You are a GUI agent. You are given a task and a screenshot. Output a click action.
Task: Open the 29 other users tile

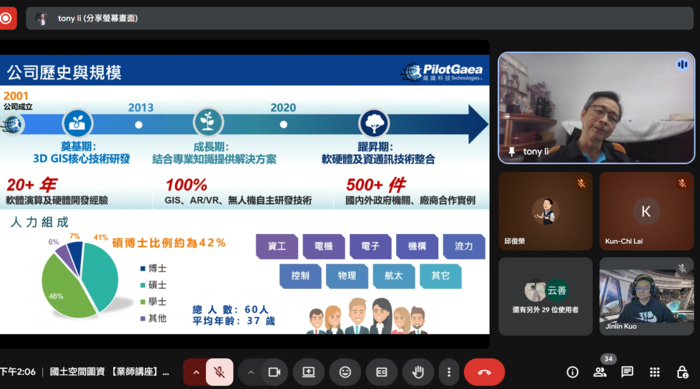click(x=546, y=296)
